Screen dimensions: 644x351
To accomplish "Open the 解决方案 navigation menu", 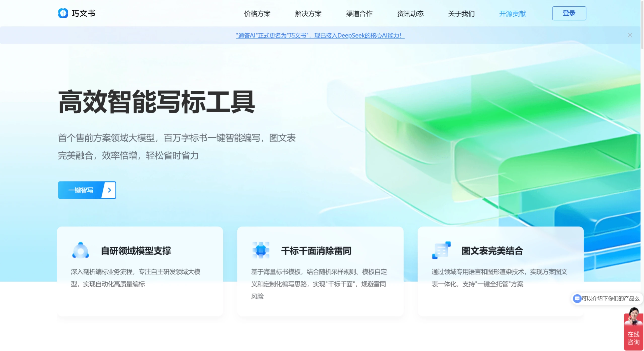I will [308, 14].
